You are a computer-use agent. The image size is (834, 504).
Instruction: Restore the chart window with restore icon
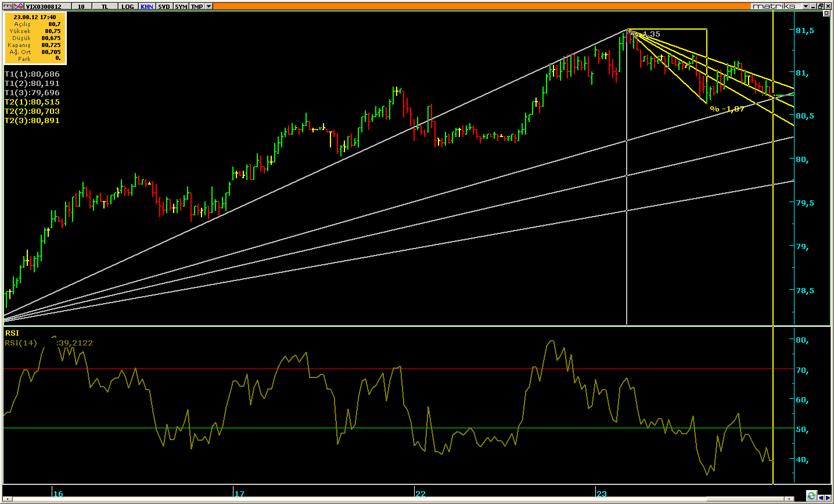821,6
